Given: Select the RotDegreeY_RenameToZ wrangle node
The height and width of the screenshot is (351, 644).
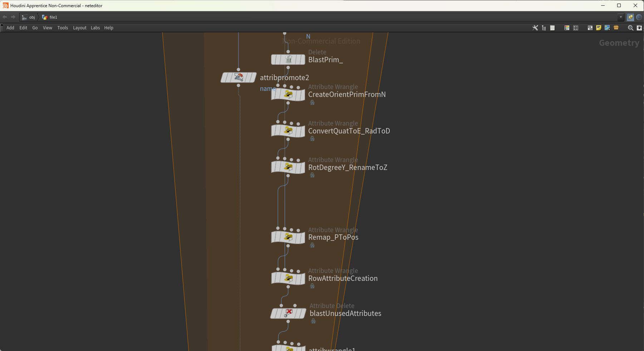Looking at the screenshot, I should tap(288, 167).
